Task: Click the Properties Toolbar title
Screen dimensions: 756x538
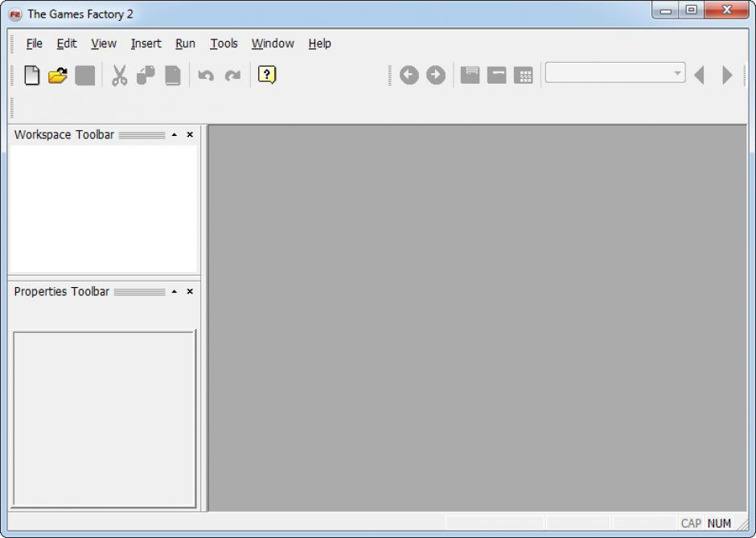Action: 62,292
